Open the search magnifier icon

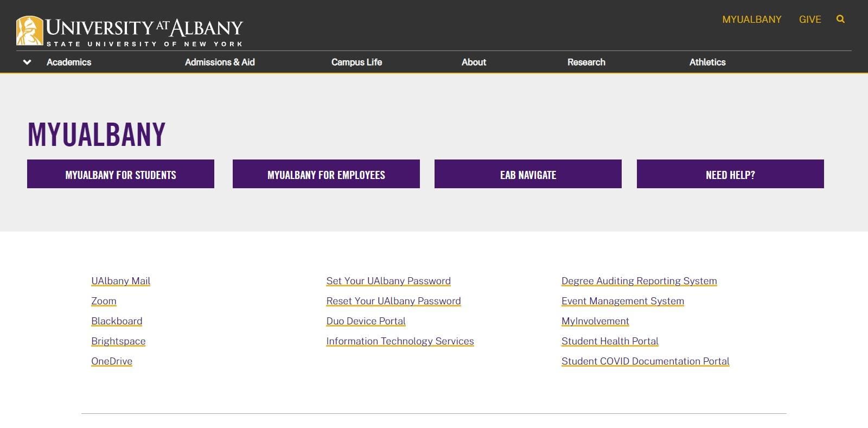point(840,19)
